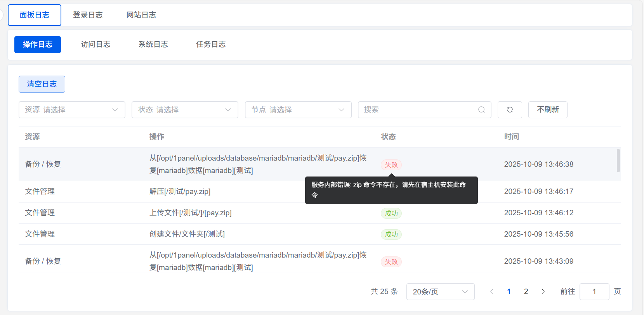This screenshot has width=644, height=315.
Task: Open the 网站日志 tab
Action: (x=141, y=15)
